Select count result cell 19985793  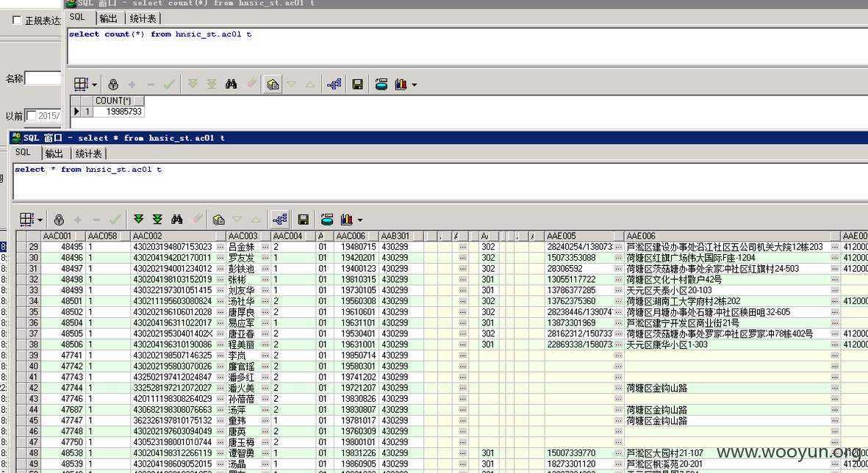click(x=118, y=111)
